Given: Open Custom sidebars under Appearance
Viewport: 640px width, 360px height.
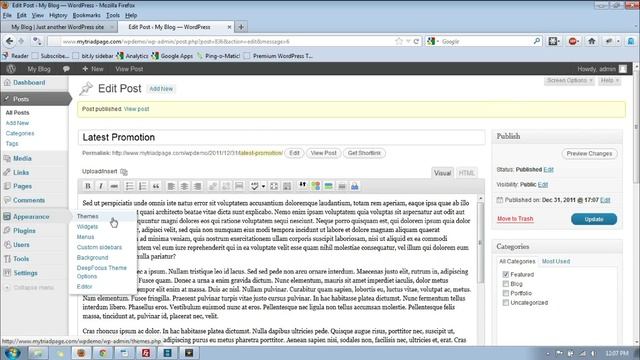Looking at the screenshot, I should coord(99,247).
